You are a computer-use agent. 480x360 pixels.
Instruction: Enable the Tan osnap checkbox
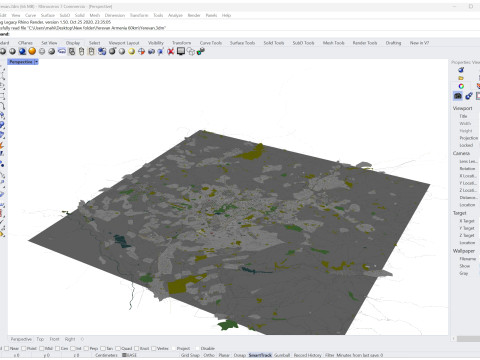pyautogui.click(x=103, y=348)
